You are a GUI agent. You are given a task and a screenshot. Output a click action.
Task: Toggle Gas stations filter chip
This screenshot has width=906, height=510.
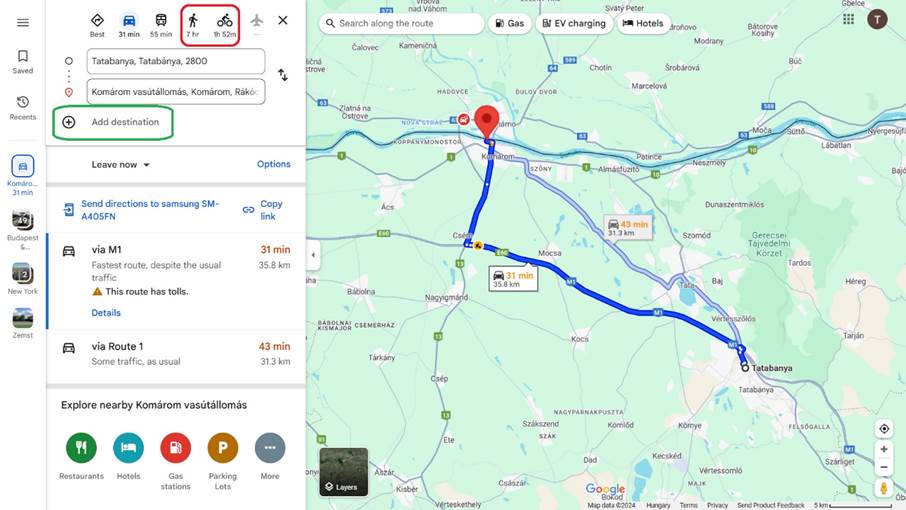point(510,24)
